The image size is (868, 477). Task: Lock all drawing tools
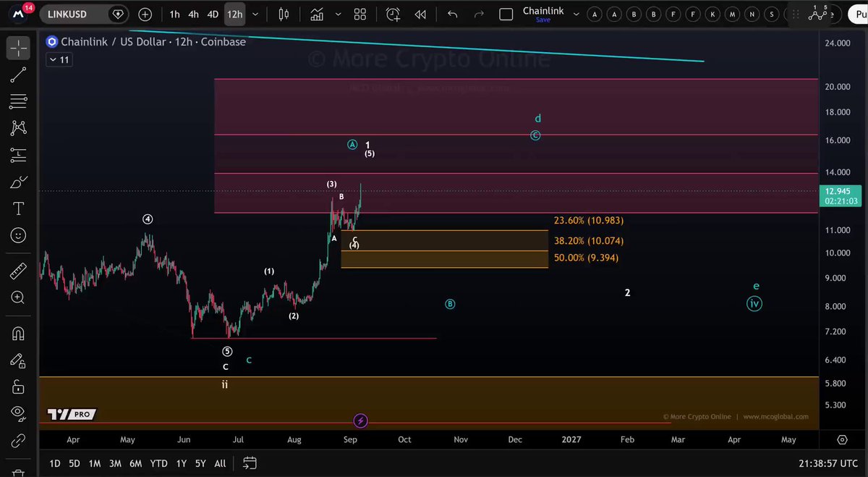click(19, 387)
